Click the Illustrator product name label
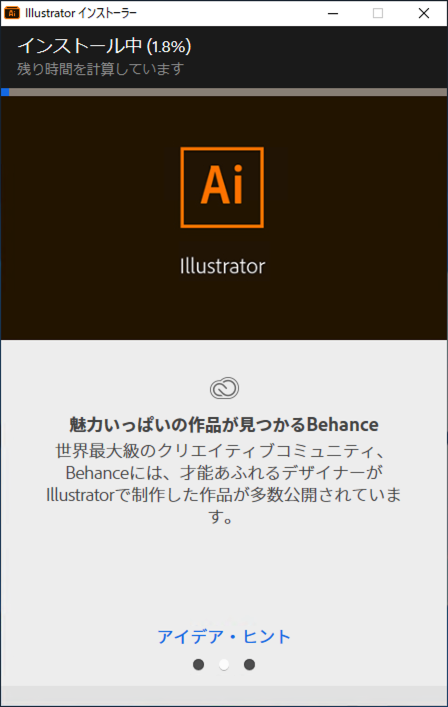 (x=222, y=266)
